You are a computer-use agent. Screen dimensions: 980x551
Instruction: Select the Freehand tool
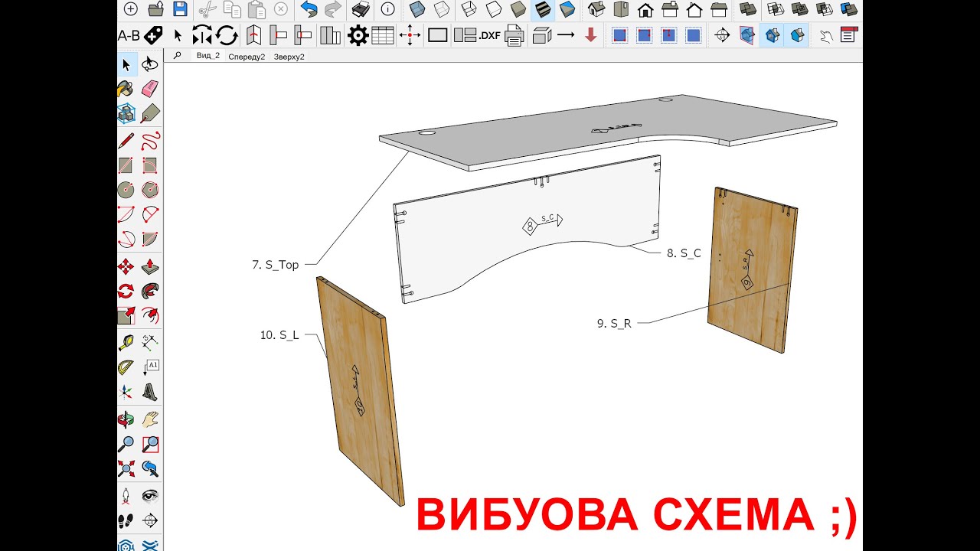[x=150, y=141]
